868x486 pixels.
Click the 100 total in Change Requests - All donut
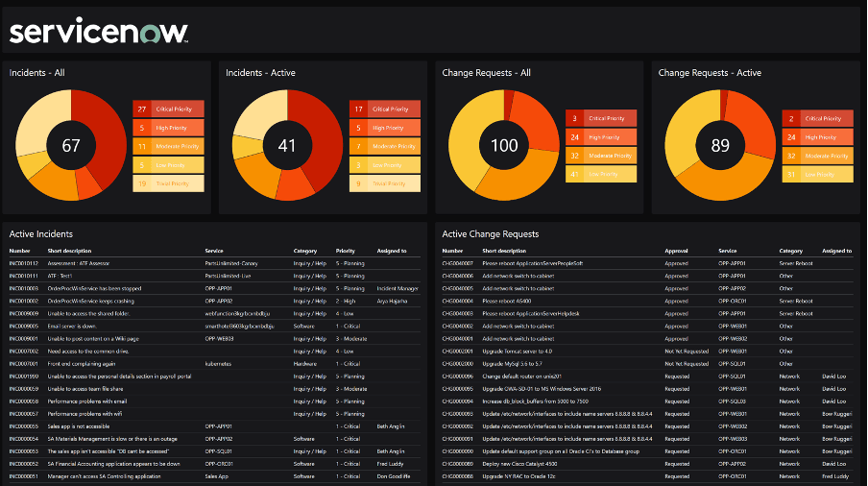tap(504, 146)
